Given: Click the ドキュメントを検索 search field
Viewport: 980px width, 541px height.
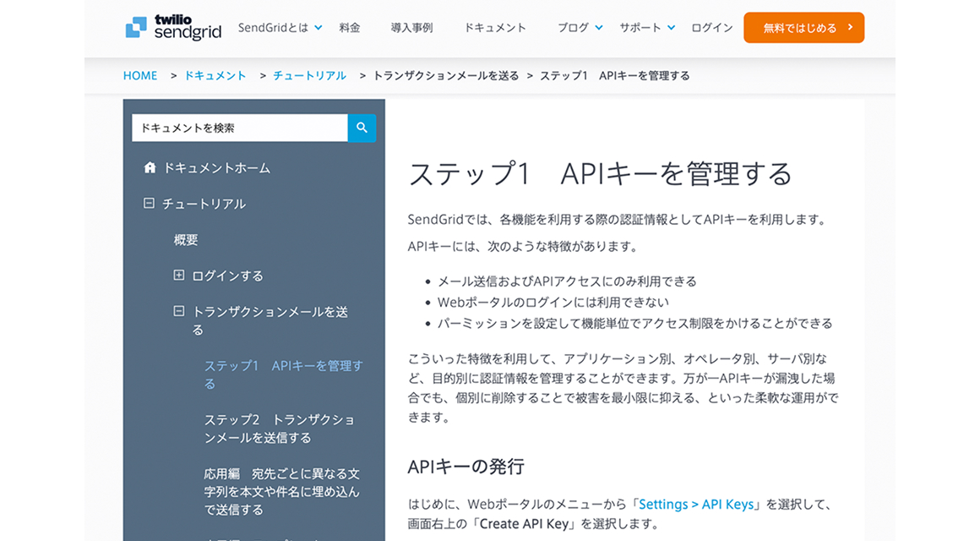Looking at the screenshot, I should click(x=237, y=128).
